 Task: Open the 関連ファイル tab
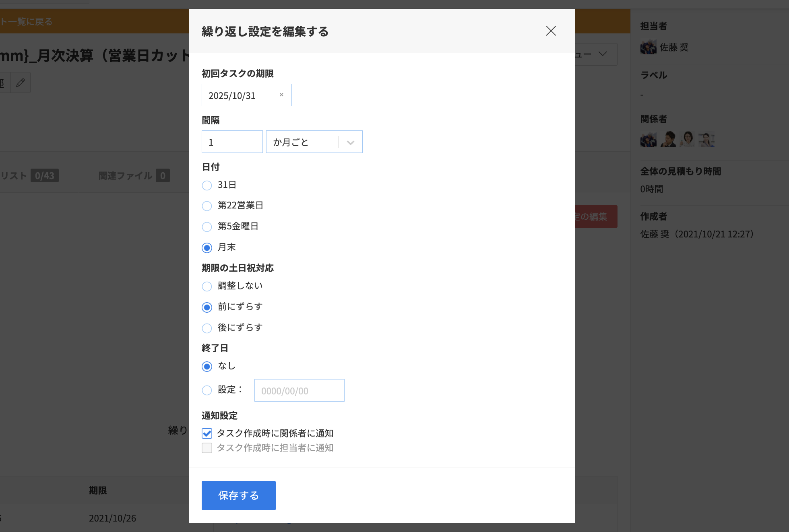click(126, 176)
